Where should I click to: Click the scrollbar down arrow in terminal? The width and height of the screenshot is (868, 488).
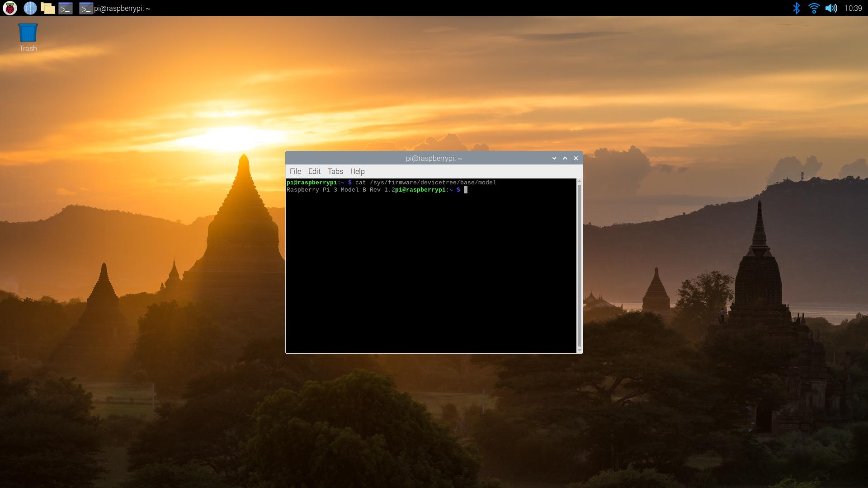(580, 350)
